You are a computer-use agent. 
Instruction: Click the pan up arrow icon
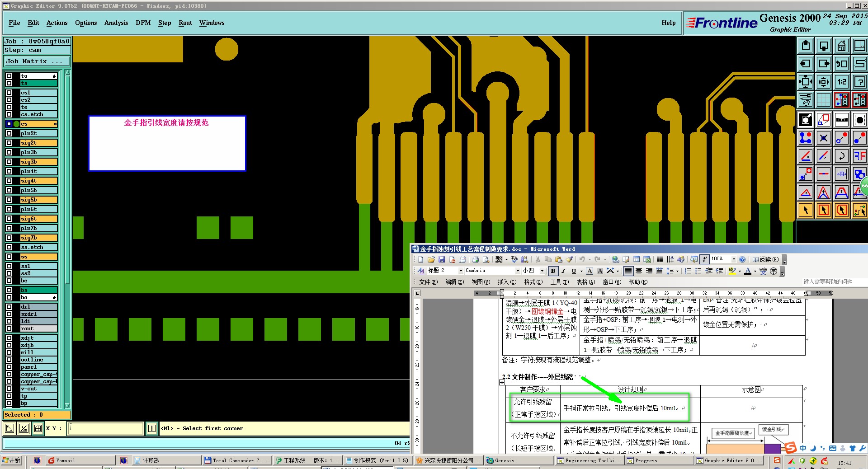pos(806,46)
